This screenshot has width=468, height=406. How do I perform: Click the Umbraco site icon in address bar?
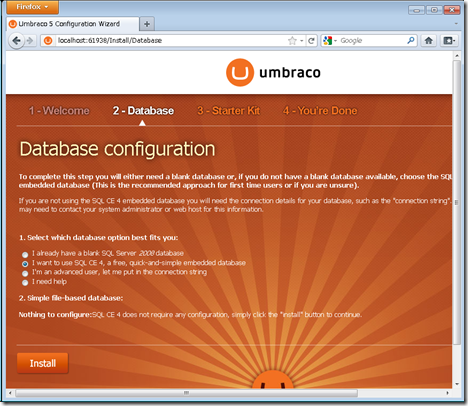tap(48, 41)
